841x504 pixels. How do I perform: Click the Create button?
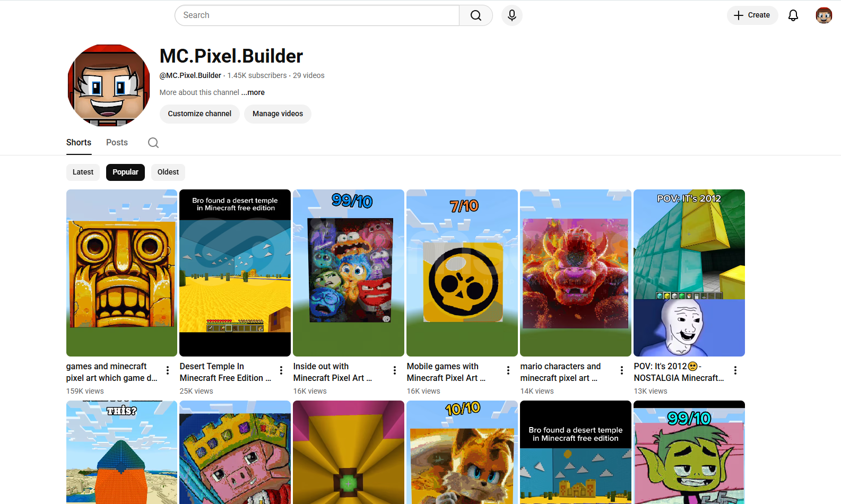tap(752, 15)
